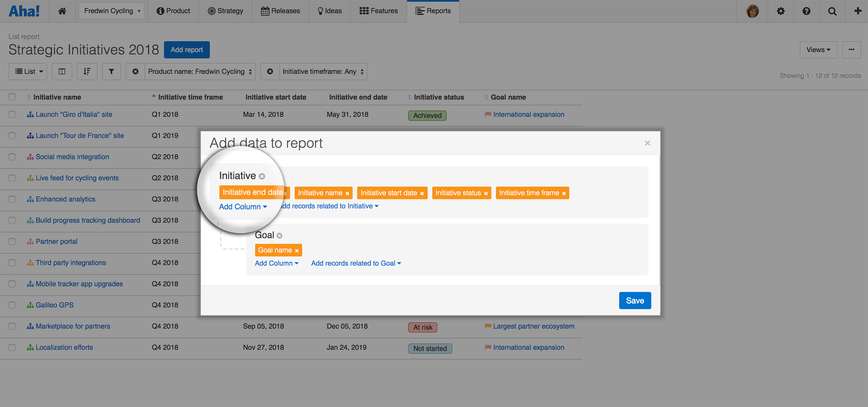The height and width of the screenshot is (407, 868).
Task: Open Localization efforts initiative link
Action: click(64, 347)
